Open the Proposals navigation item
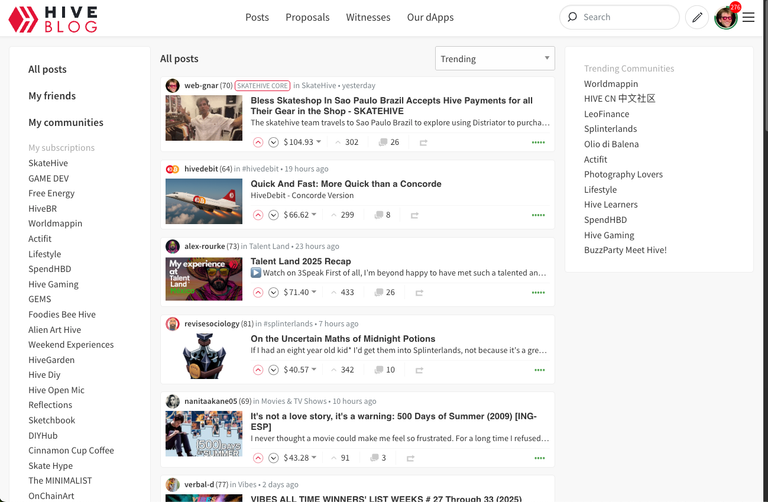768x502 pixels. [308, 17]
